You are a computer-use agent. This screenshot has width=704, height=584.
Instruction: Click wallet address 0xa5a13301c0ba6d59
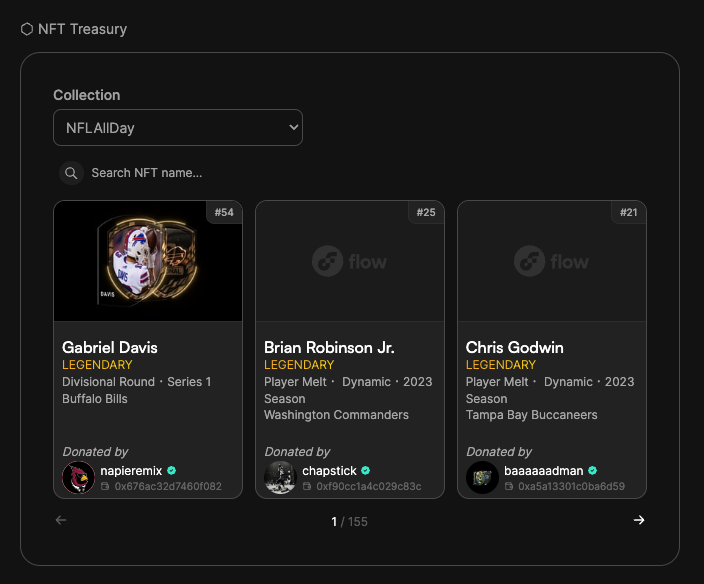click(x=571, y=486)
